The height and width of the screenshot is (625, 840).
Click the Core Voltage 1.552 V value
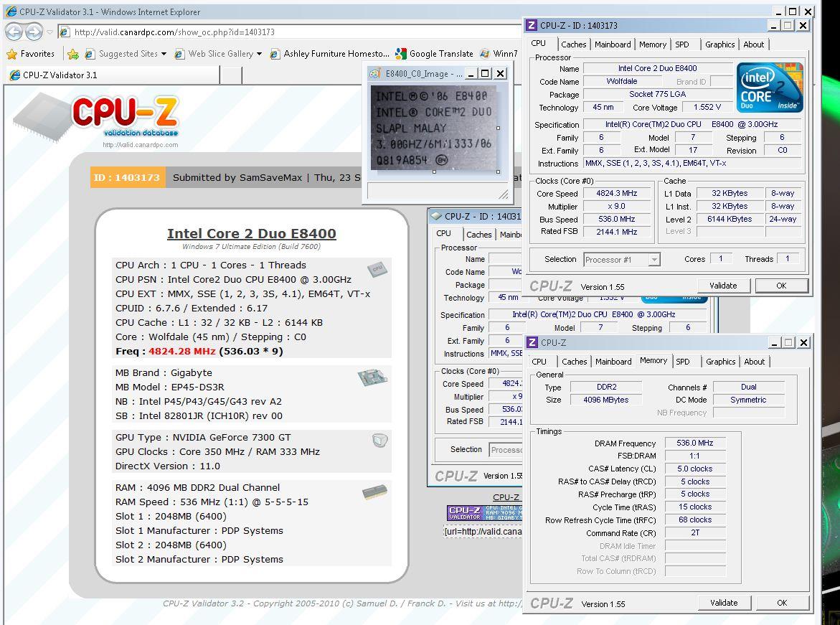tap(707, 107)
